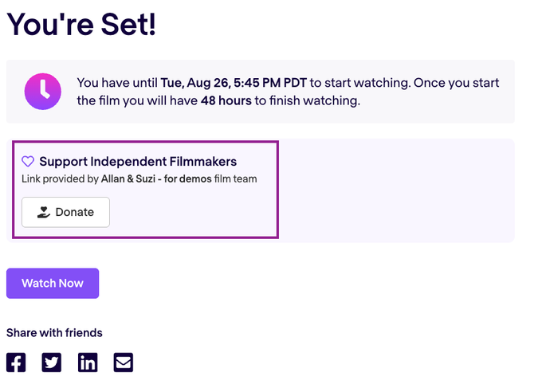The height and width of the screenshot is (392, 542).
Task: Click the heart icon beside Support Independent Filmmakers
Action: tap(28, 161)
